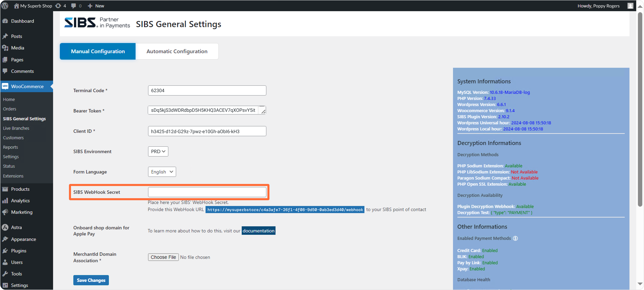The width and height of the screenshot is (644, 290).
Task: Open Marketing via megaphone icon
Action: (5, 212)
